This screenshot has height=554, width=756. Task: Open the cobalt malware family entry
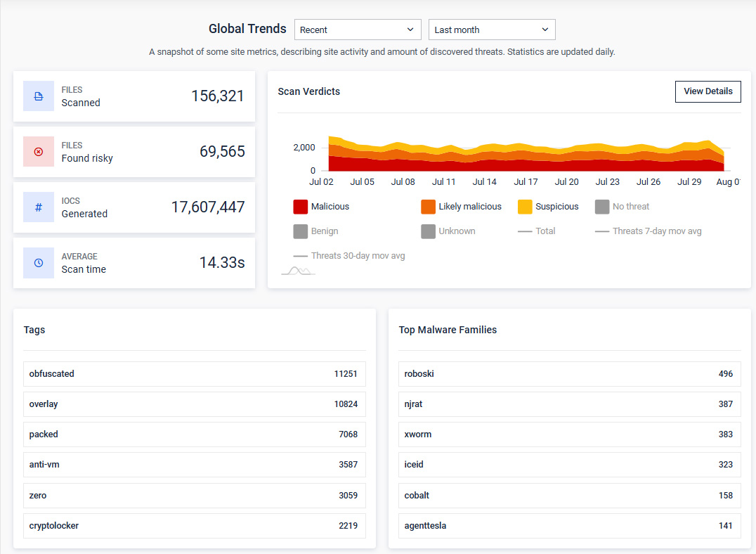[x=569, y=496]
